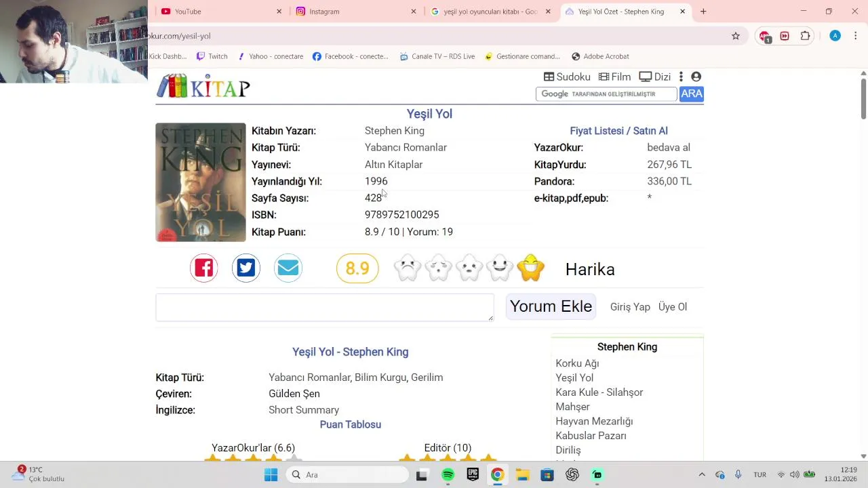Open the red fast-forward extension icon
Screen dimensions: 868x488
coord(785,36)
